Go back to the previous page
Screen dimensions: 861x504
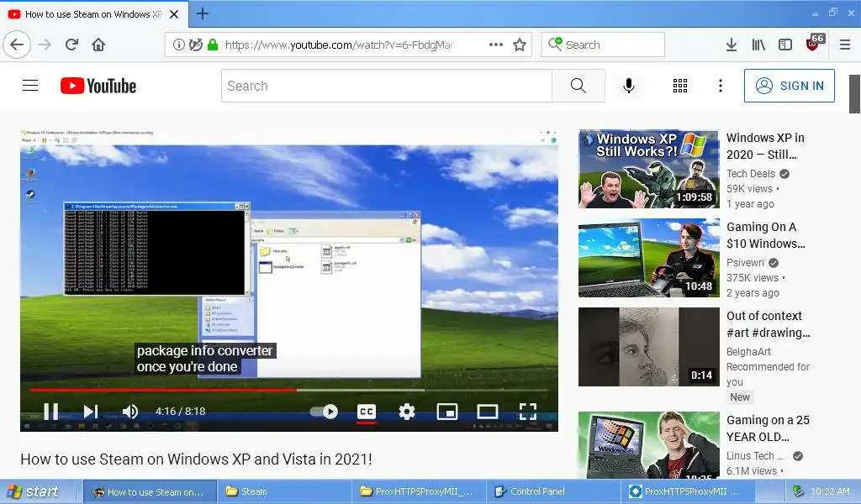tap(17, 45)
